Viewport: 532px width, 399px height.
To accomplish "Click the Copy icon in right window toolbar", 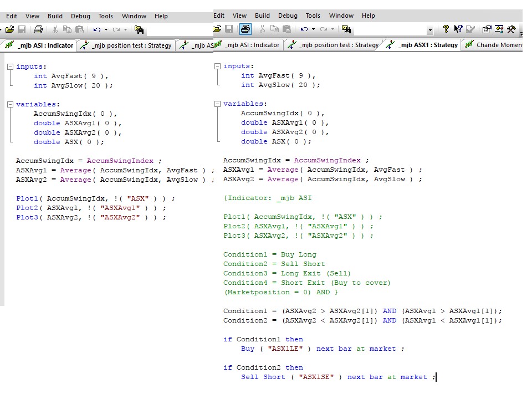I will click(274, 29).
